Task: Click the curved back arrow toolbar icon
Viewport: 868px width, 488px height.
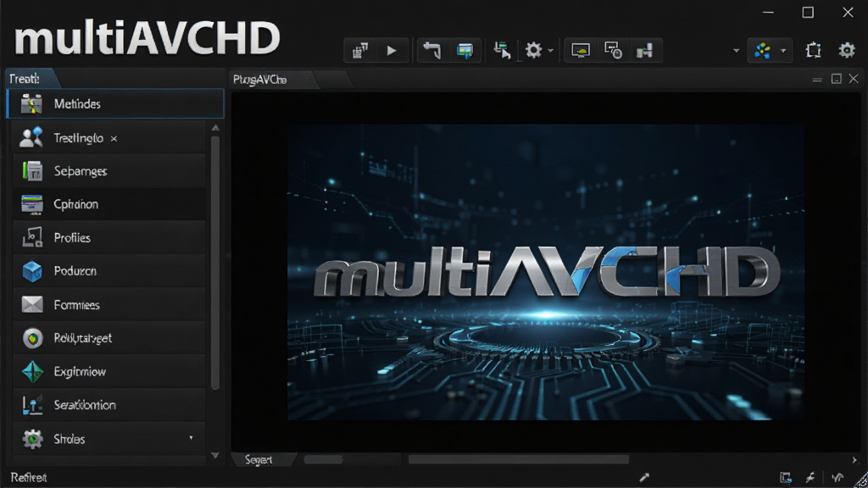Action: click(431, 51)
